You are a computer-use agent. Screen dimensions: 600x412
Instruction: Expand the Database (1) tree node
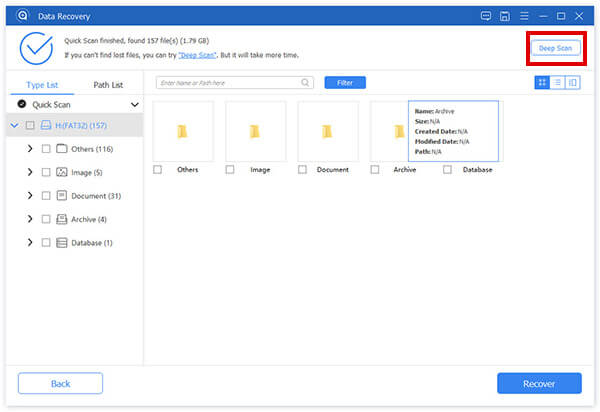[x=30, y=243]
